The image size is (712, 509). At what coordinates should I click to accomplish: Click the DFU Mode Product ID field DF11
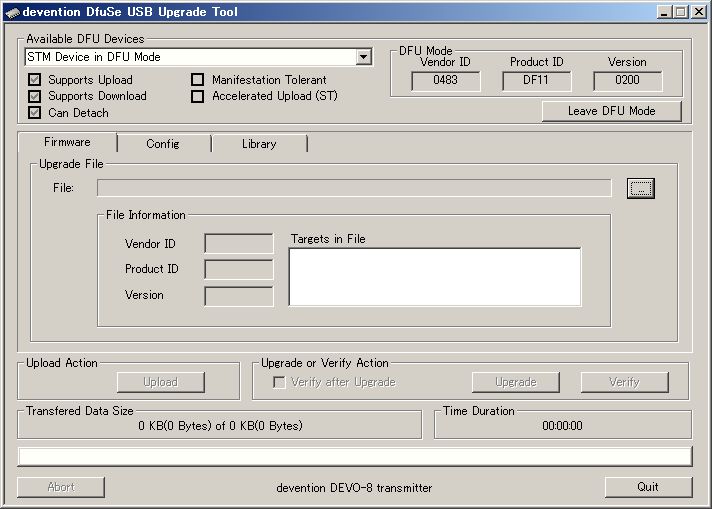[x=536, y=81]
